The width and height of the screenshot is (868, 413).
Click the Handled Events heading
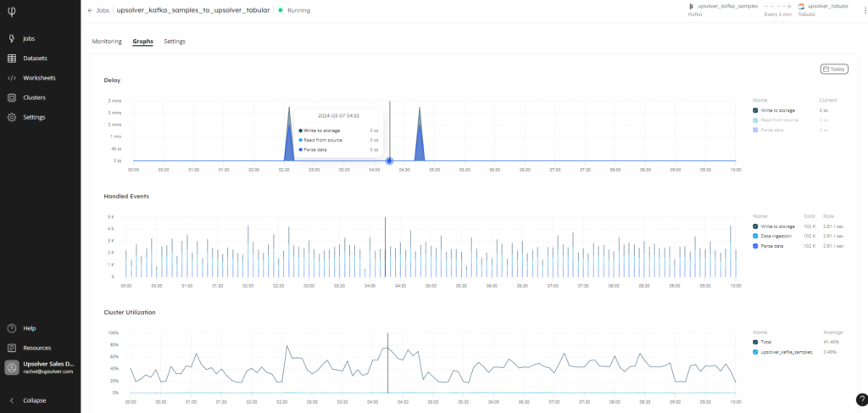click(x=126, y=196)
